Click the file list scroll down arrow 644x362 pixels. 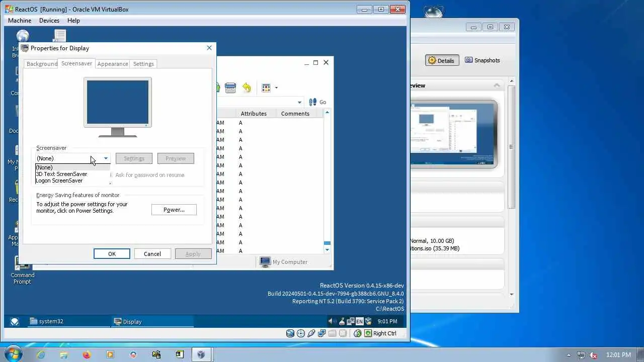pyautogui.click(x=327, y=250)
